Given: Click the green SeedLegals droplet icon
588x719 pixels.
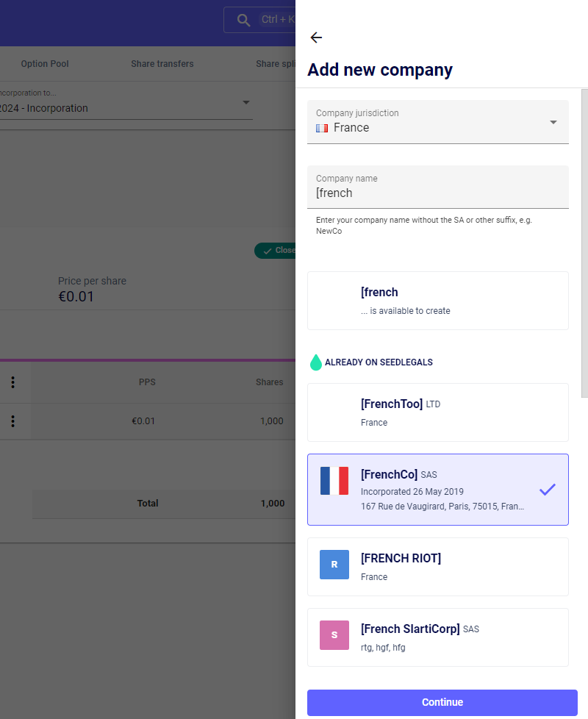Looking at the screenshot, I should pos(315,362).
